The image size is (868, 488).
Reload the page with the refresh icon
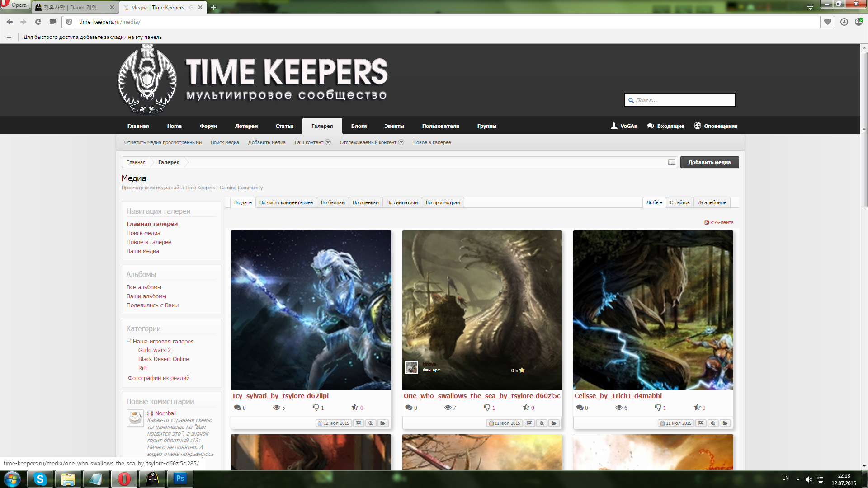(x=38, y=22)
